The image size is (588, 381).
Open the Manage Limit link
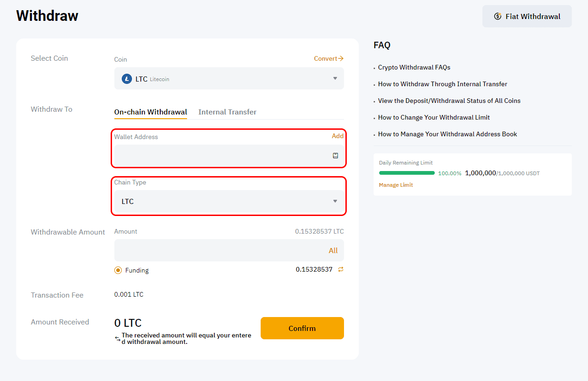point(396,185)
